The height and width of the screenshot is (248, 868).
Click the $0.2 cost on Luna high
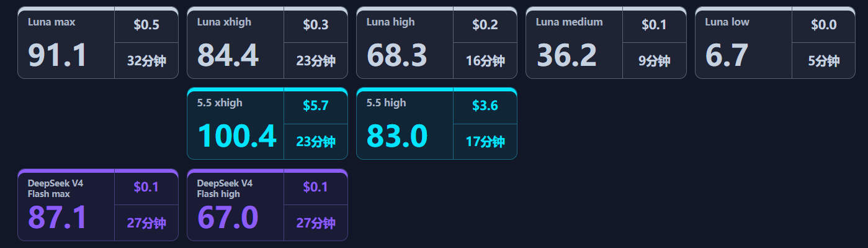tap(485, 25)
